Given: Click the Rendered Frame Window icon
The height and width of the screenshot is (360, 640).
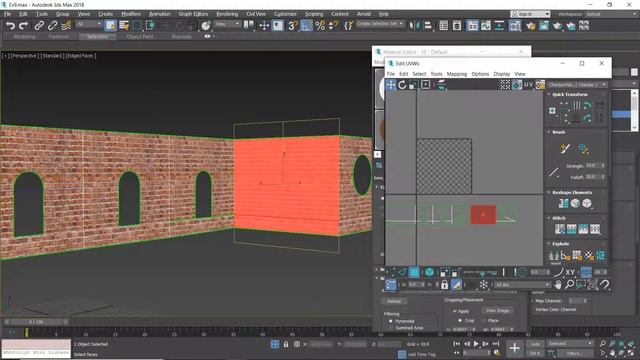Looking at the screenshot, I should tap(544, 26).
